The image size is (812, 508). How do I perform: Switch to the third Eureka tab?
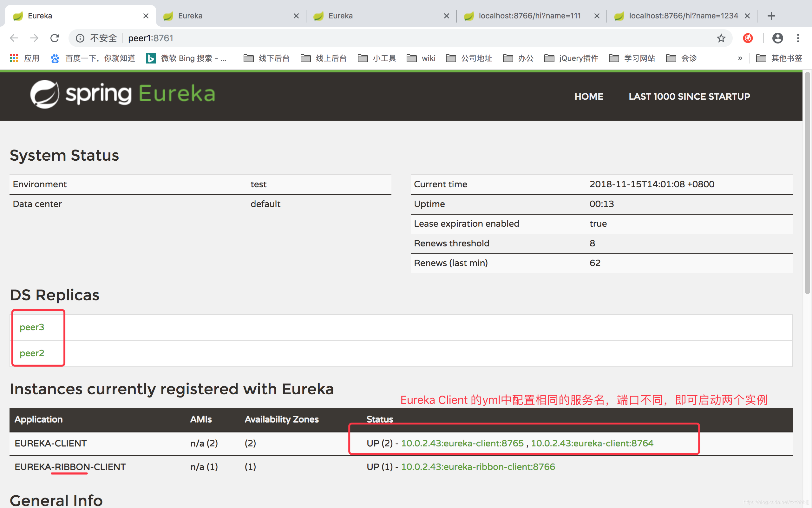tap(382, 16)
